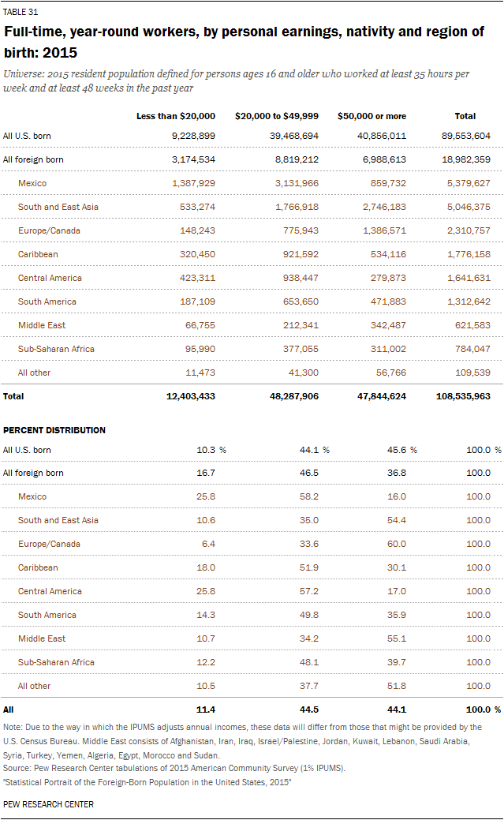Click the grand total 108,535,963
This screenshot has height=820, width=504.
[x=461, y=396]
